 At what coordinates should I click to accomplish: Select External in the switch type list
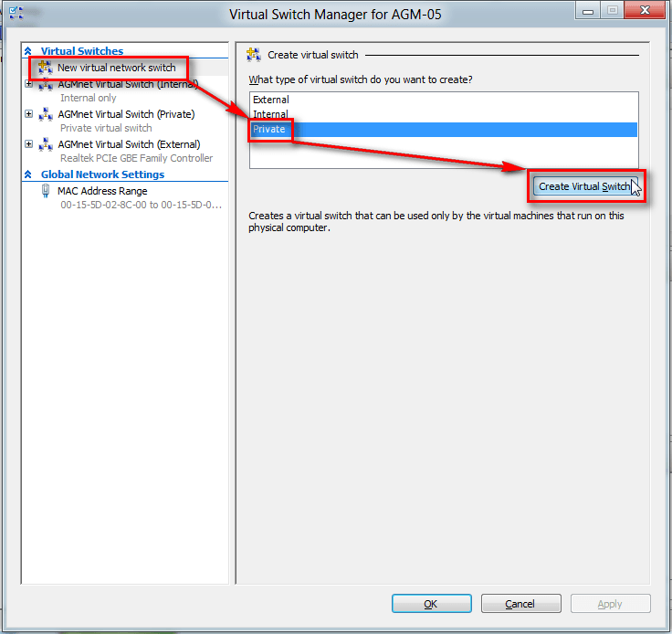coord(271,100)
